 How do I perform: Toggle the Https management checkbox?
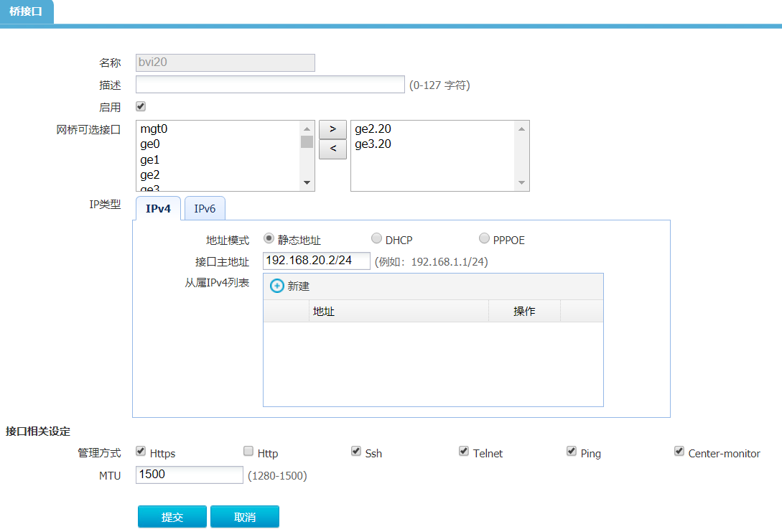click(141, 451)
